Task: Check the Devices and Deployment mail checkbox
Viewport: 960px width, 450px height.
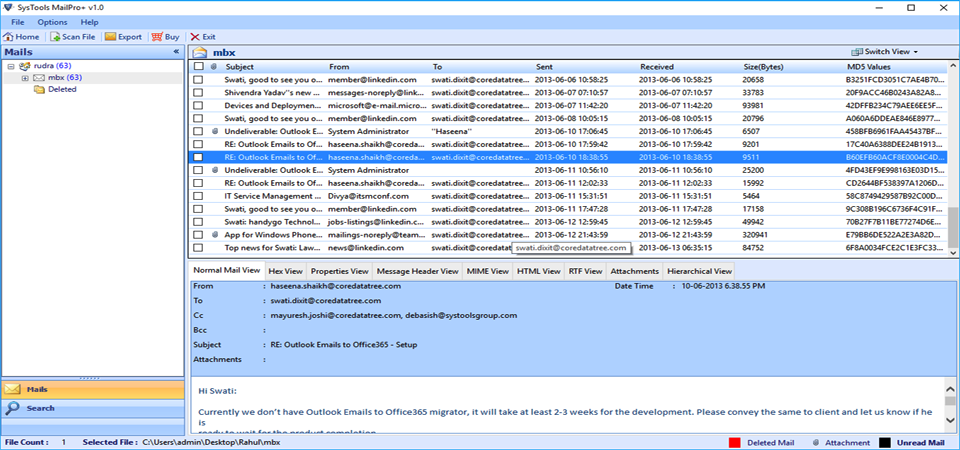Action: (198, 105)
